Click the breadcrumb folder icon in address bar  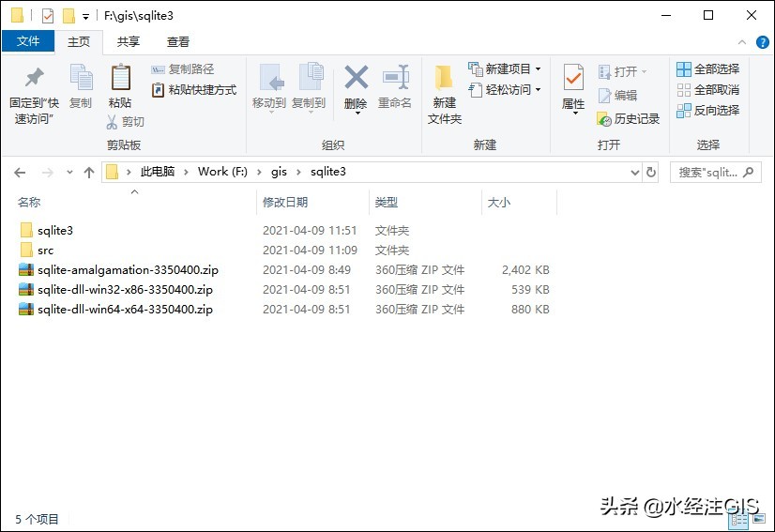(x=113, y=172)
